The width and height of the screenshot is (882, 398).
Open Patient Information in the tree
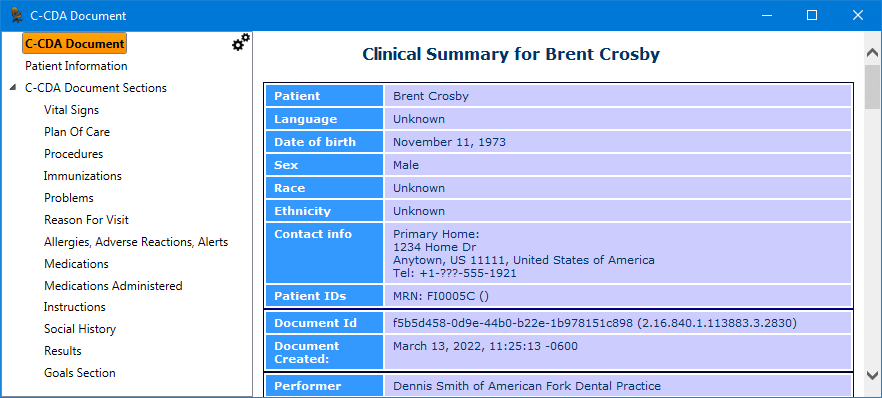pyautogui.click(x=76, y=66)
